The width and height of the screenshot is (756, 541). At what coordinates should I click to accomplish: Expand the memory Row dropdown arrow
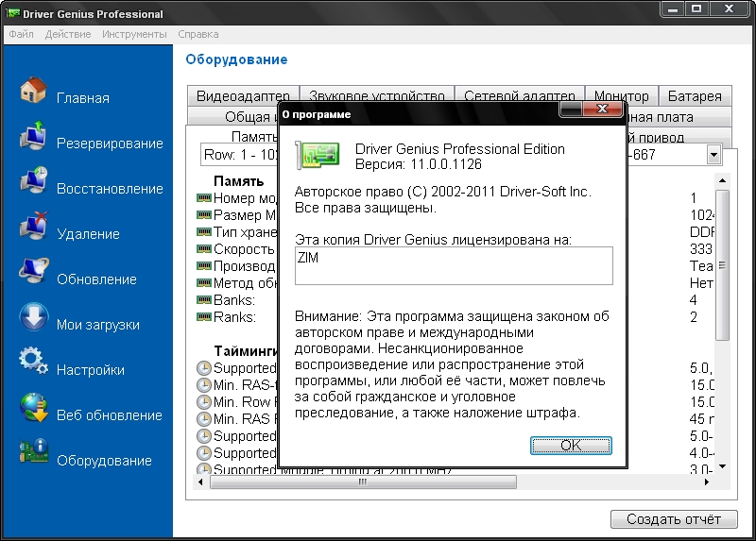tap(714, 155)
